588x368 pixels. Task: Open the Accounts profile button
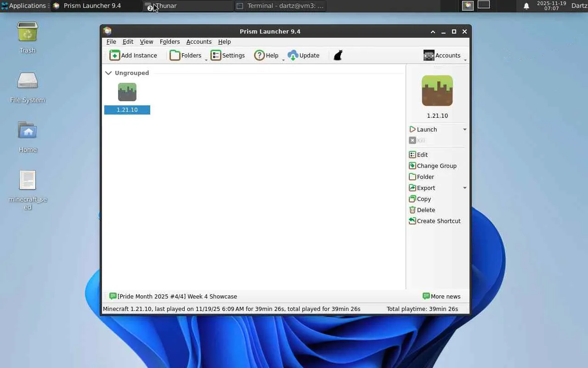click(442, 56)
